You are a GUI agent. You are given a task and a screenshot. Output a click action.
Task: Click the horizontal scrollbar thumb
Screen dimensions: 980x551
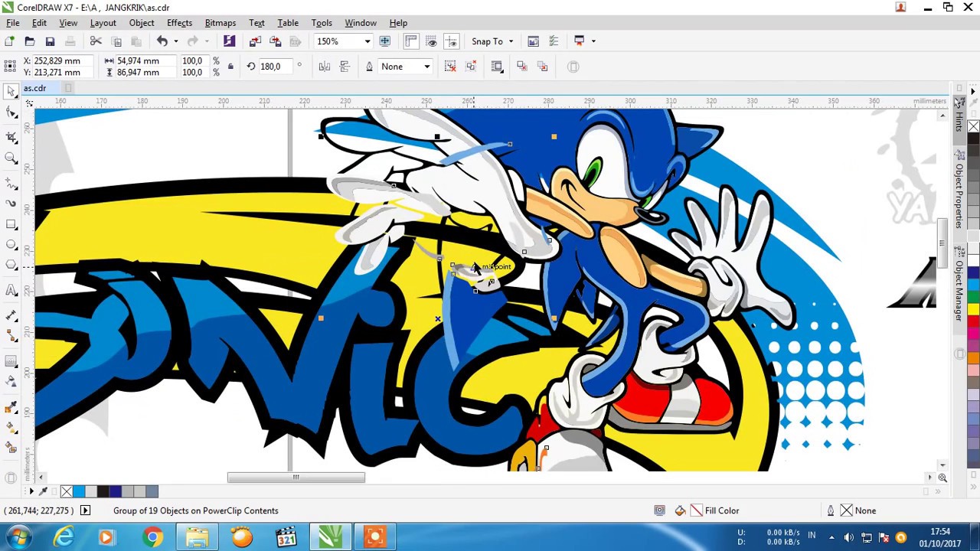click(296, 478)
